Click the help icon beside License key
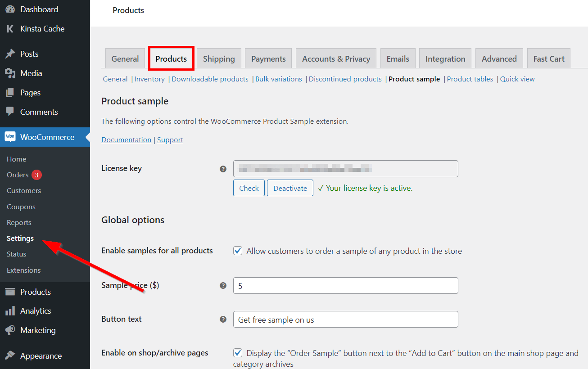This screenshot has width=588, height=369. pyautogui.click(x=223, y=169)
